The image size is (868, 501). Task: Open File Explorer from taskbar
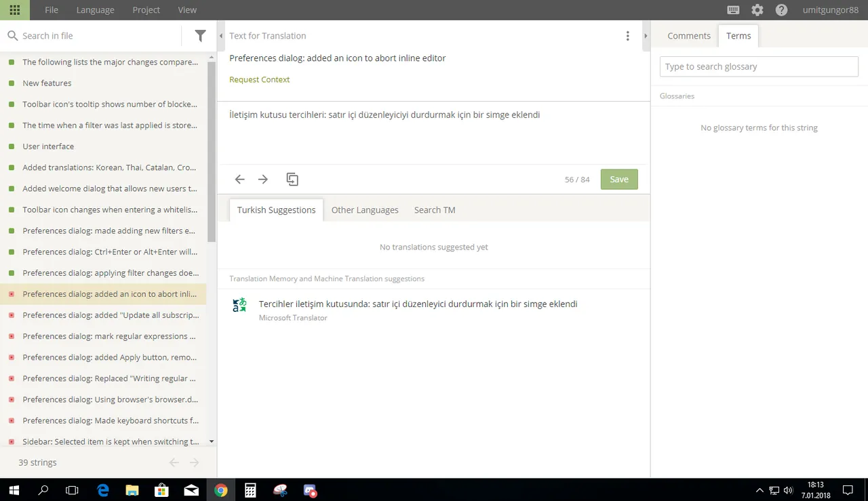point(132,490)
